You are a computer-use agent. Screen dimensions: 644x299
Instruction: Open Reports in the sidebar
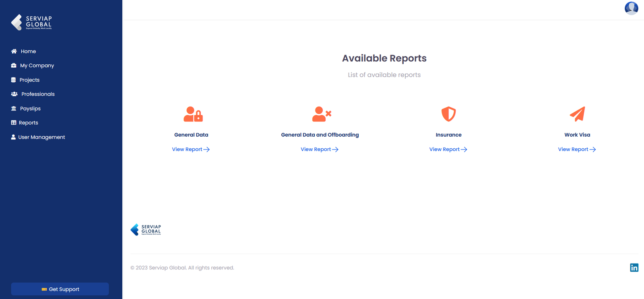(28, 123)
